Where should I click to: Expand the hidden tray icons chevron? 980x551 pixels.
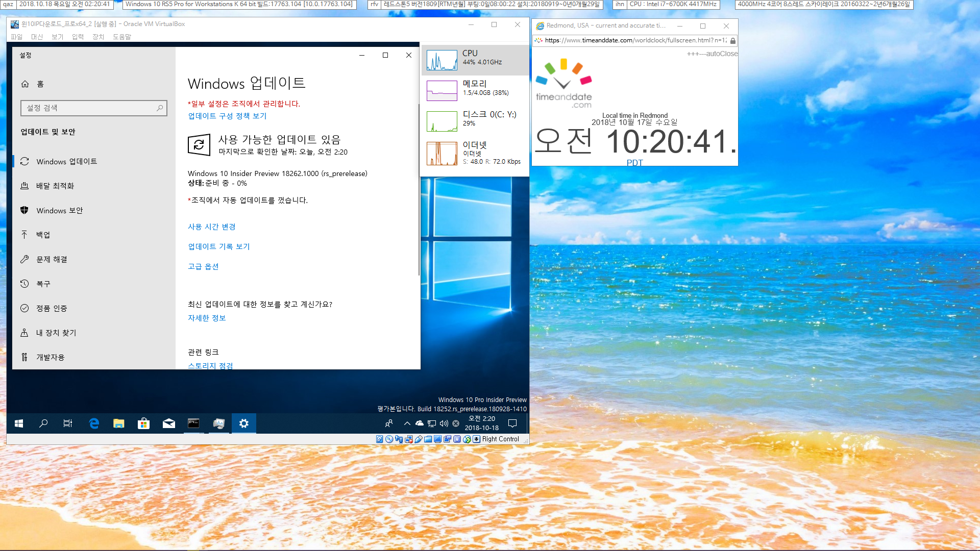click(407, 423)
